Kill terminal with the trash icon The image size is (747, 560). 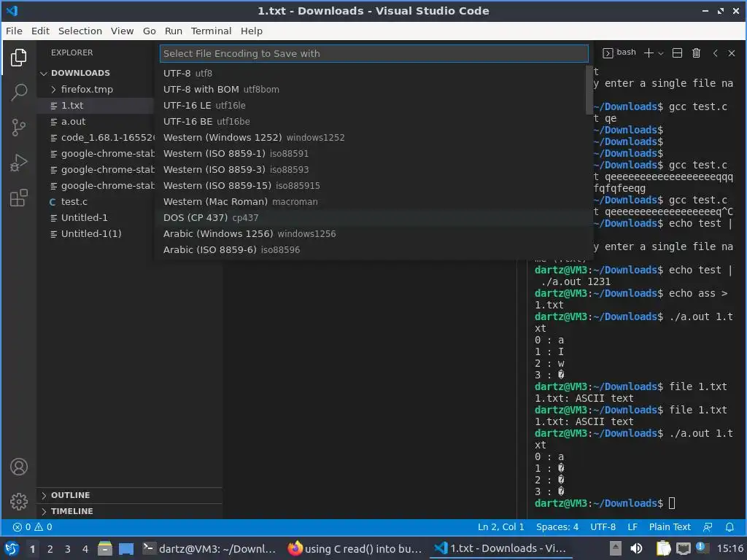(x=696, y=52)
